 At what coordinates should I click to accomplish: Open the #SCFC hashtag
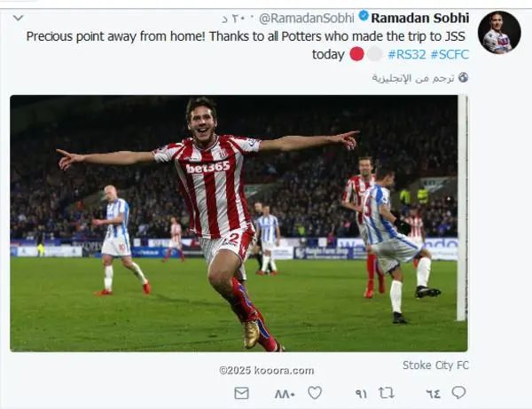[x=450, y=54]
